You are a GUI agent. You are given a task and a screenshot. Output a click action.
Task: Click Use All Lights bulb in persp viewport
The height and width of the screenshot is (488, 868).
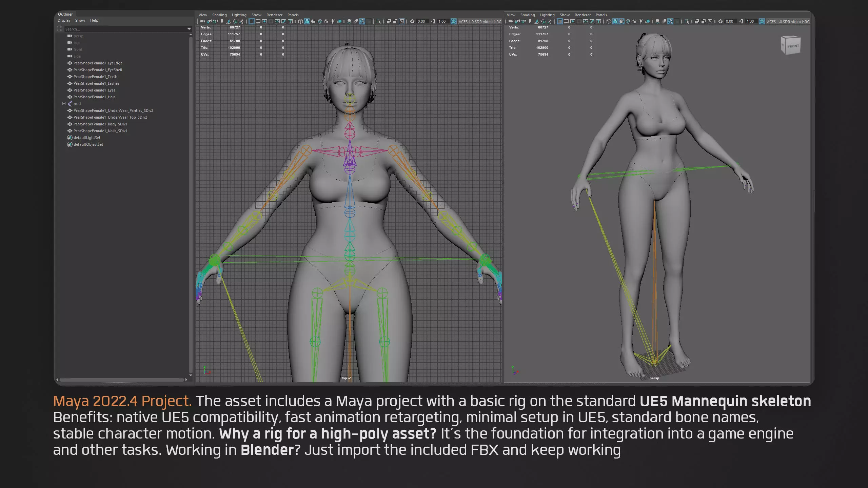coord(641,21)
